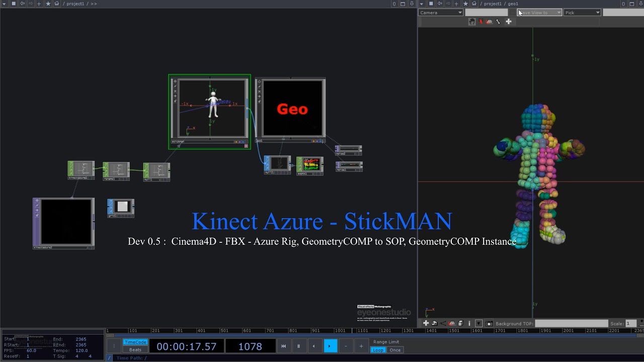644x362 pixels.
Task: Pause the timeline playback
Action: [x=298, y=346]
